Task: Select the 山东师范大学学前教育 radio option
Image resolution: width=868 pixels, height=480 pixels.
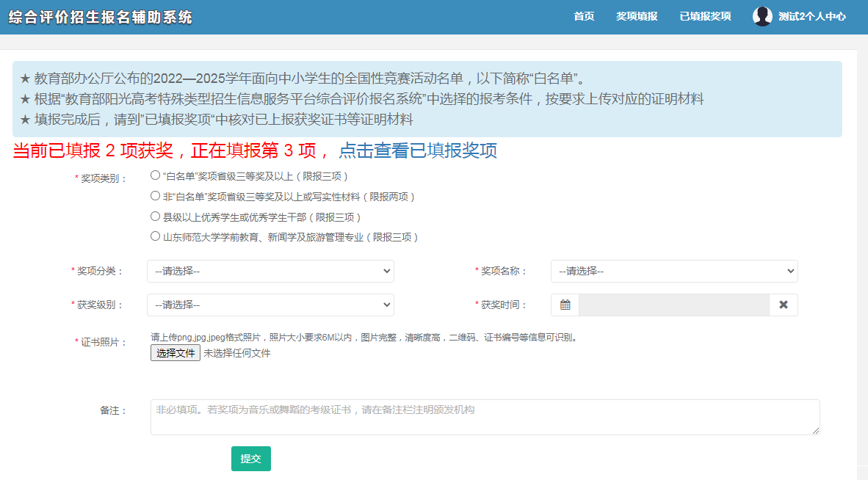Action: click(x=155, y=236)
